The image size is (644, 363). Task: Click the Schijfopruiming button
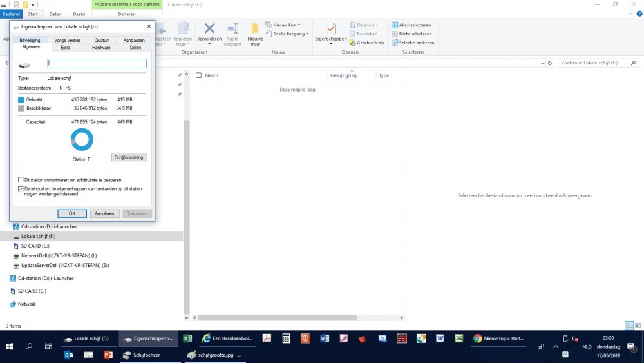click(129, 157)
